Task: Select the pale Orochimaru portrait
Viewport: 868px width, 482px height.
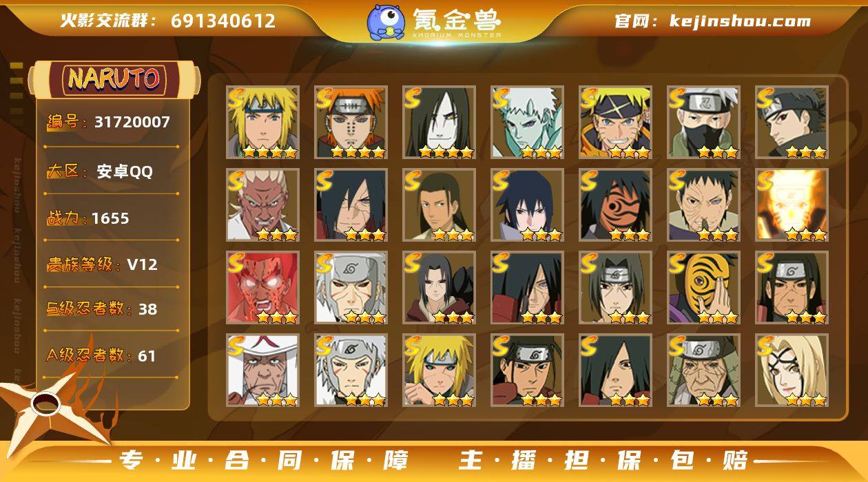Action: [x=439, y=123]
